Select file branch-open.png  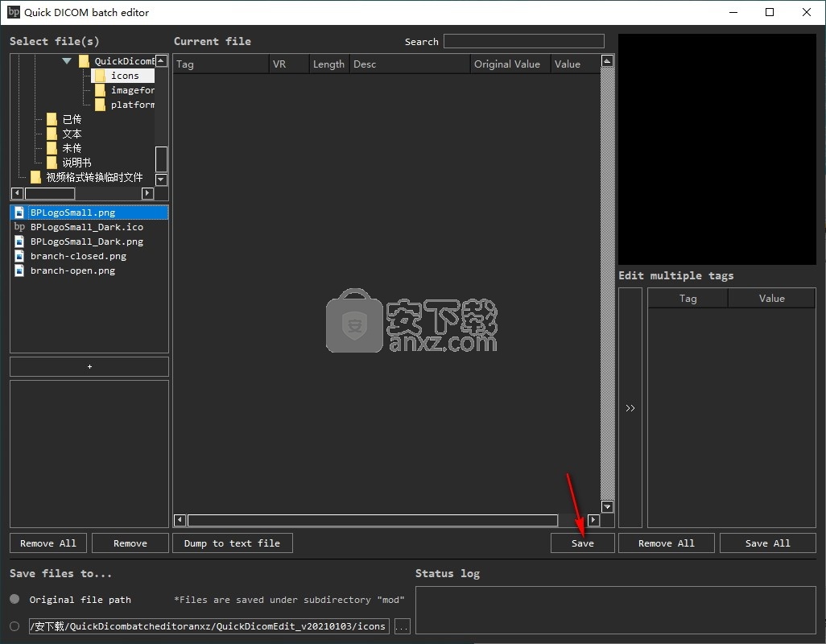click(72, 270)
